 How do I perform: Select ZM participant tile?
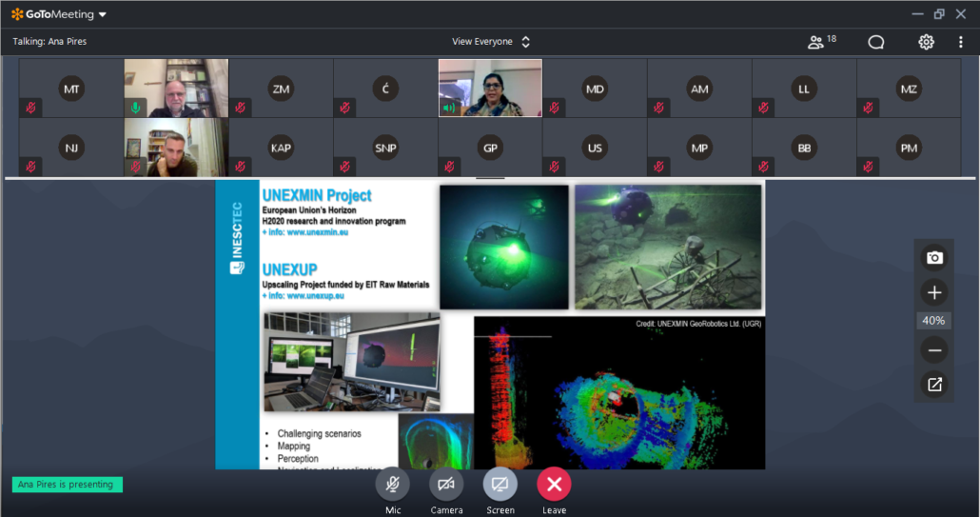click(x=281, y=89)
